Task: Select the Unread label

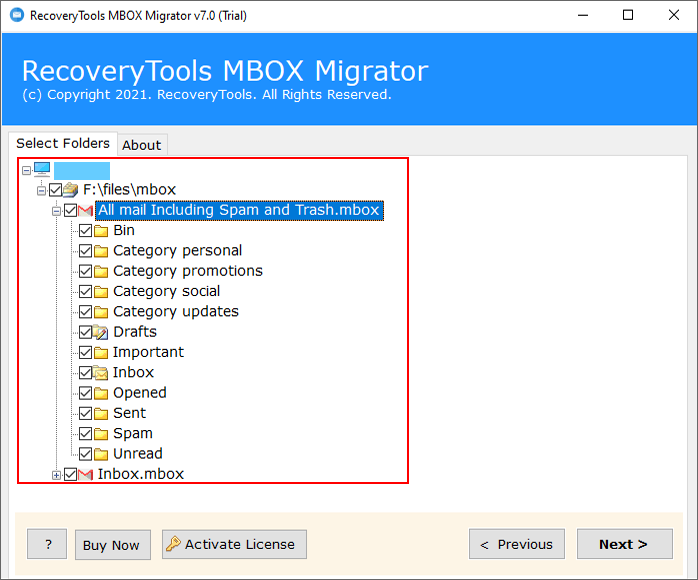Action: [138, 454]
